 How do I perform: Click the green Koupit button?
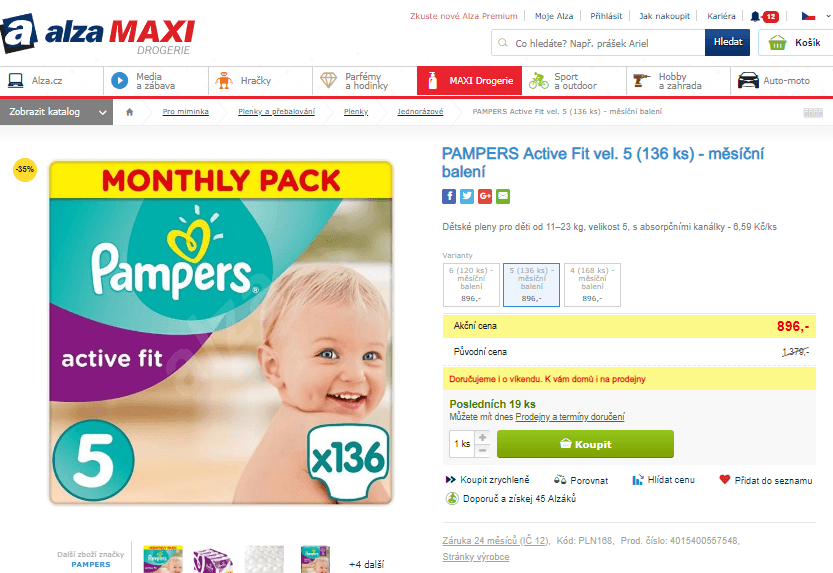click(585, 444)
